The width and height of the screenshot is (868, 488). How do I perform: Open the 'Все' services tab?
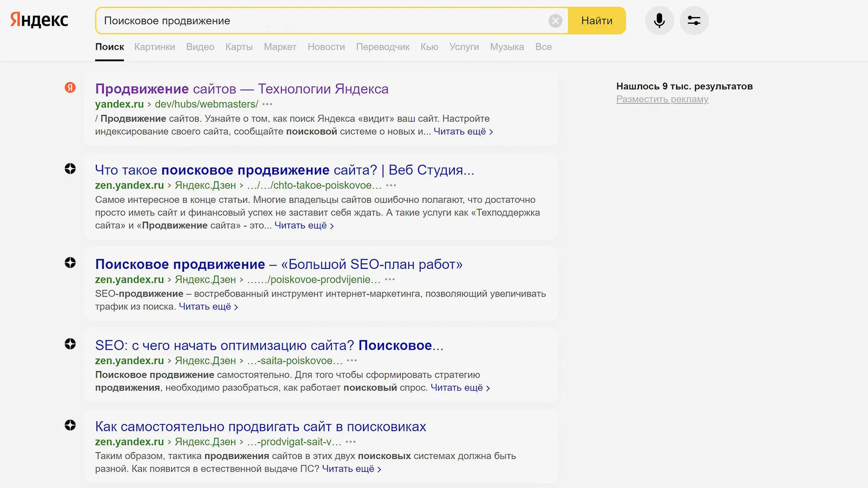pos(543,47)
